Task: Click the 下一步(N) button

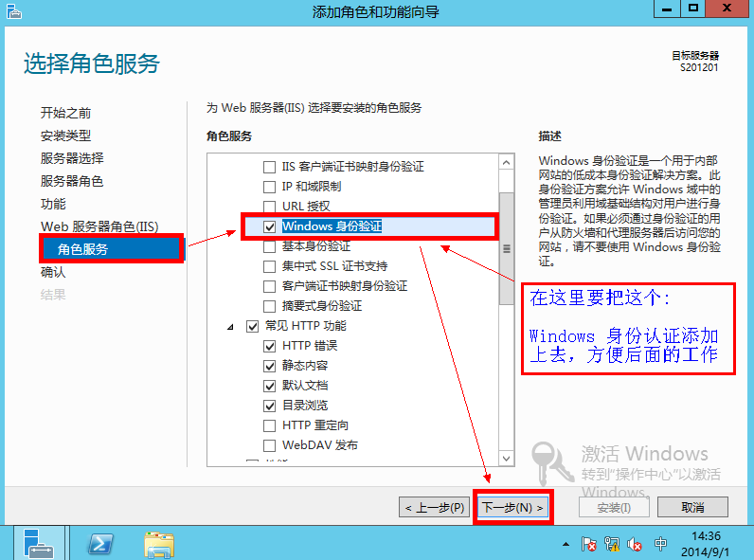Action: coord(512,507)
